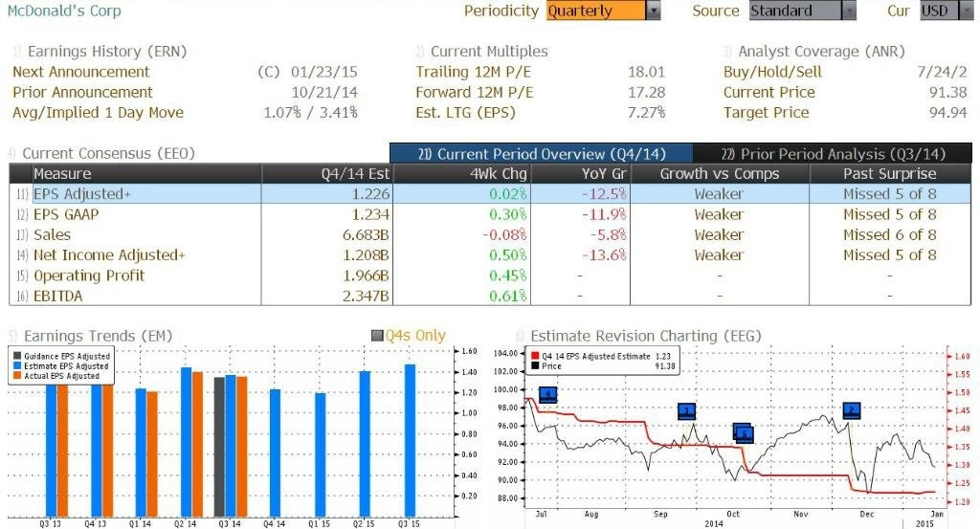Click the Avg/Implied 1 Day Move value
Image resolution: width=980 pixels, height=529 pixels.
[311, 113]
